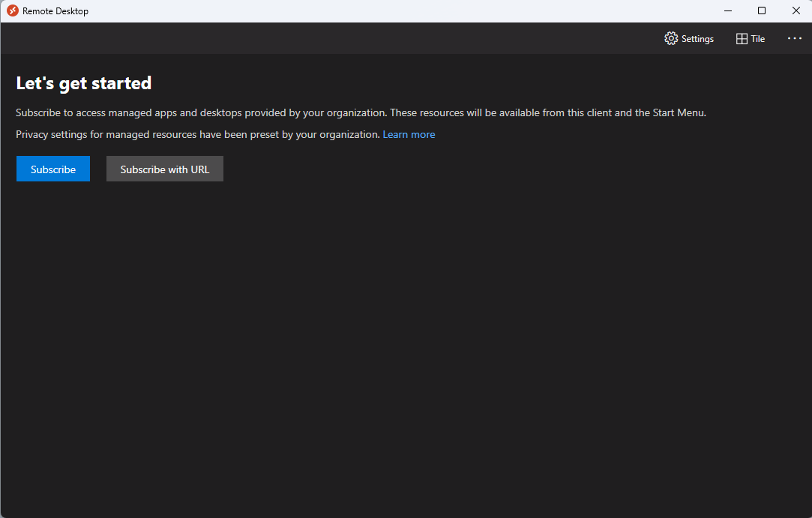Click the "Start Menu" words in the description
The height and width of the screenshot is (518, 812).
679,113
